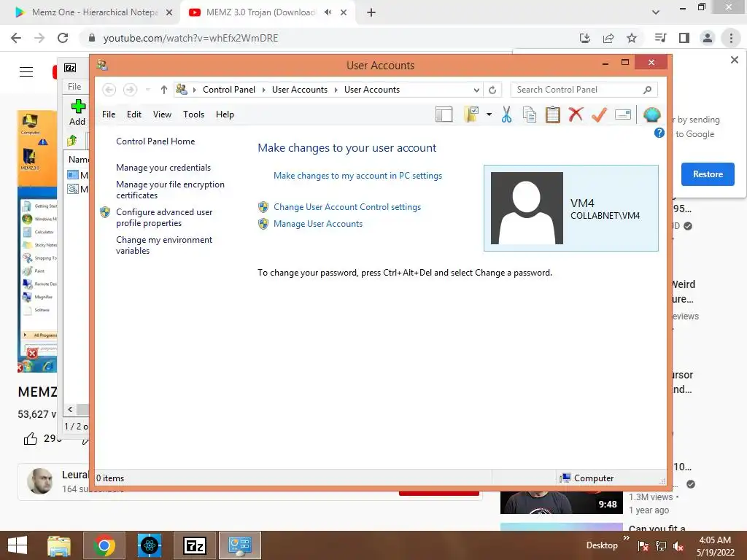747x560 pixels.
Task: Click the Add button in 7-Zip window
Action: click(x=77, y=112)
